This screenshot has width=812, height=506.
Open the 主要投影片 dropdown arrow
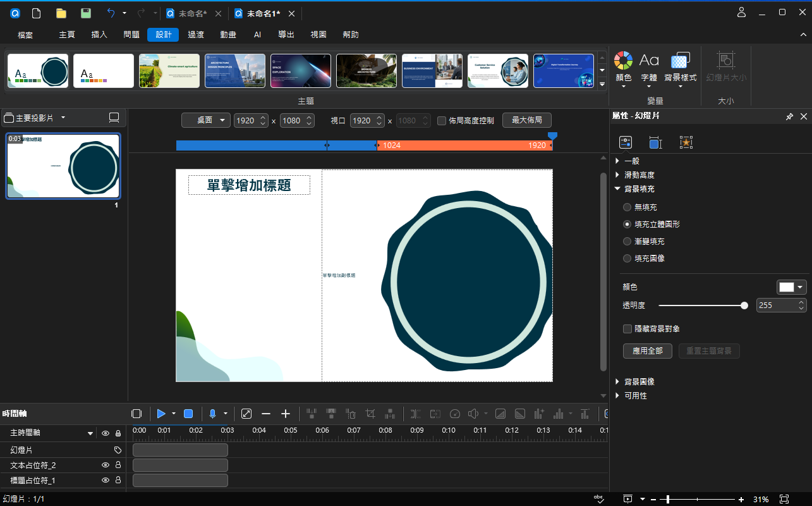point(63,118)
